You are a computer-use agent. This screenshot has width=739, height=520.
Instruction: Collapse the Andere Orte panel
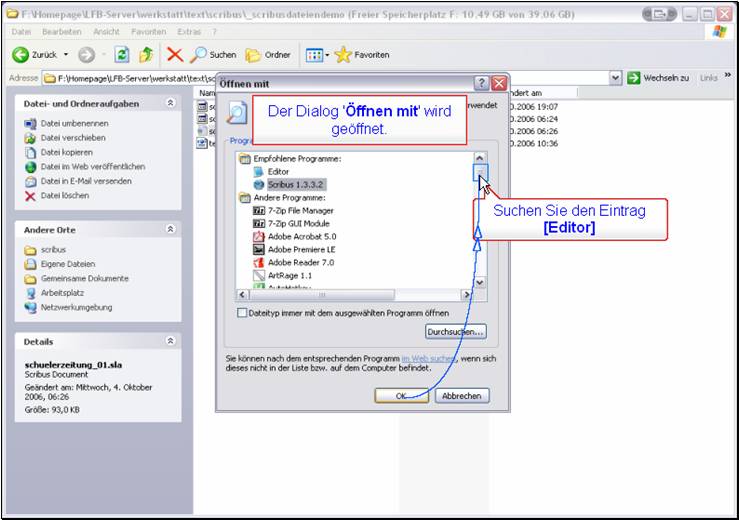(170, 229)
